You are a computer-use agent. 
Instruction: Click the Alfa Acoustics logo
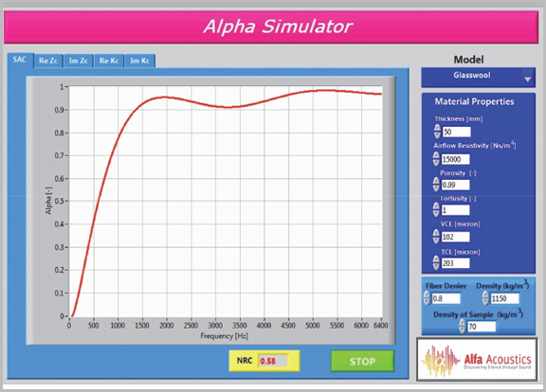point(477,359)
